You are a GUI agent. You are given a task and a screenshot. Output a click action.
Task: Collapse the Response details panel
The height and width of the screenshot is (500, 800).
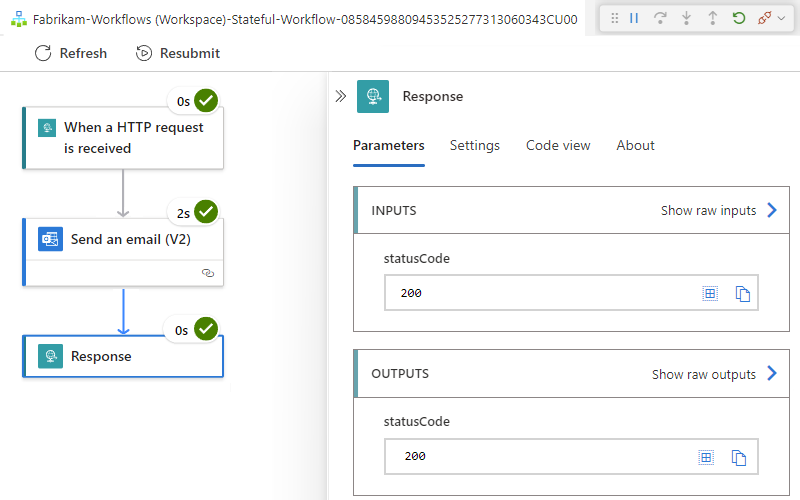point(340,96)
